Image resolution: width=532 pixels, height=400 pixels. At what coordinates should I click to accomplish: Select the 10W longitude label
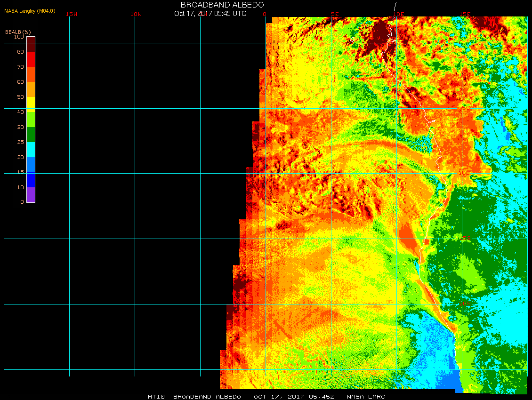pyautogui.click(x=136, y=14)
